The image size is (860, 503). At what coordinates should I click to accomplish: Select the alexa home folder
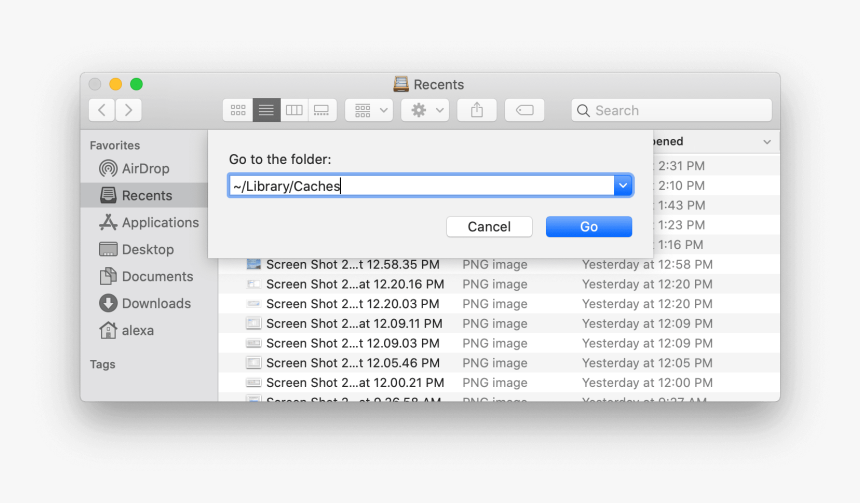click(137, 331)
